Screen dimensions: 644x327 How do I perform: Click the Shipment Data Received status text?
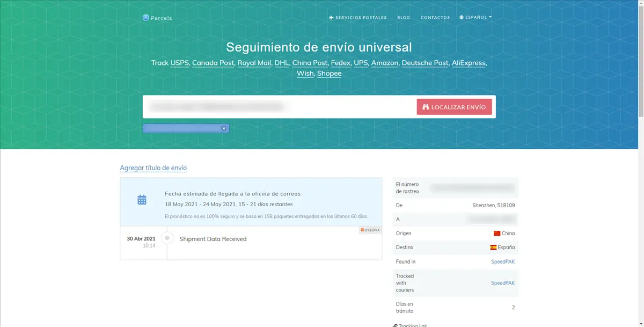click(x=213, y=239)
